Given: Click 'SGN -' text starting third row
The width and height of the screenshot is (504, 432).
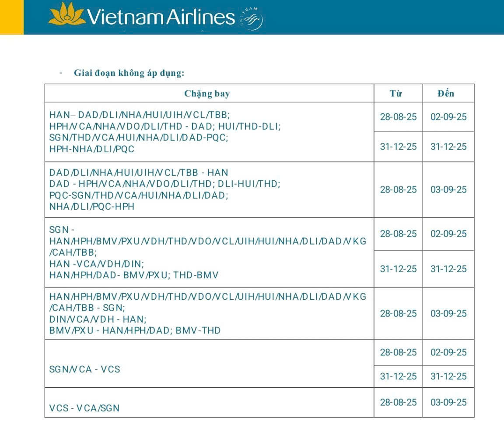Looking at the screenshot, I should [x=62, y=229].
